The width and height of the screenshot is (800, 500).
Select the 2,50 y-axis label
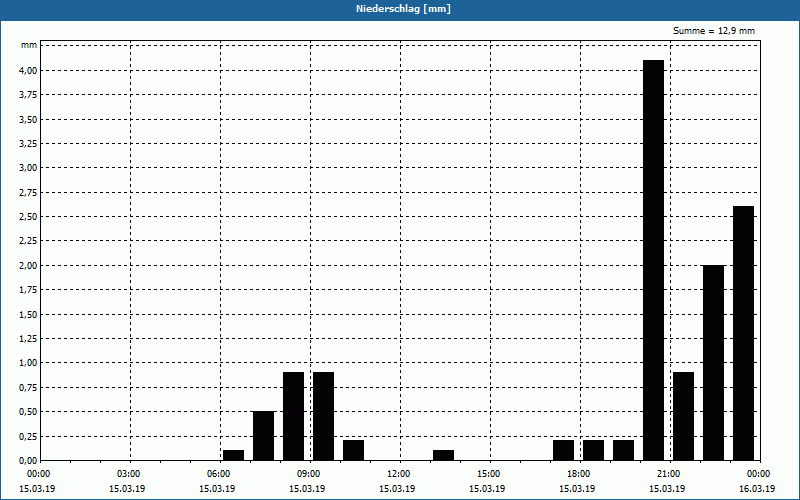coord(28,217)
